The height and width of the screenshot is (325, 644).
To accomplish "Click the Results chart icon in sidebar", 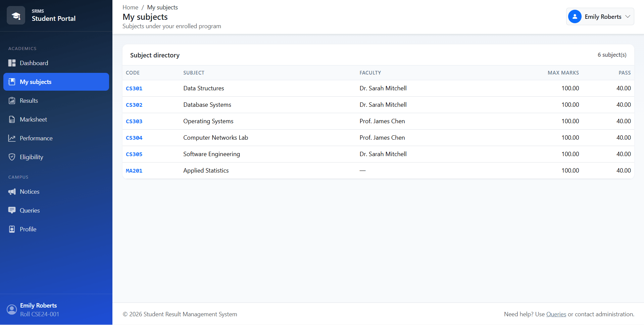I will [12, 101].
